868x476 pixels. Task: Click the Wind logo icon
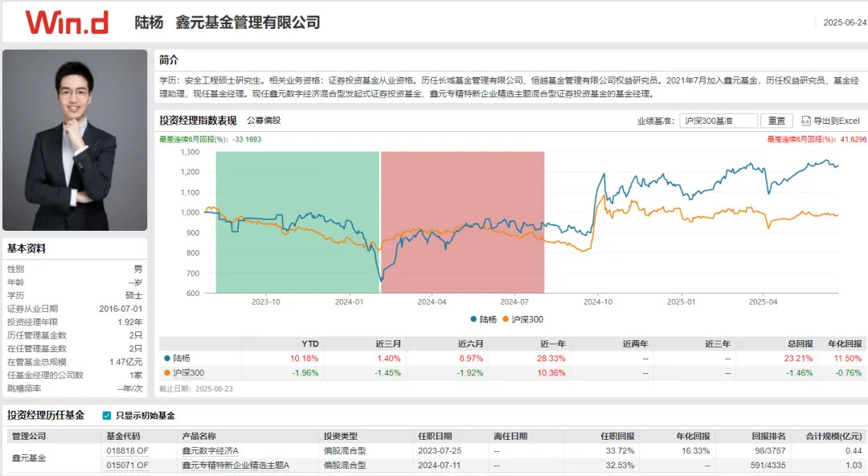tap(67, 23)
